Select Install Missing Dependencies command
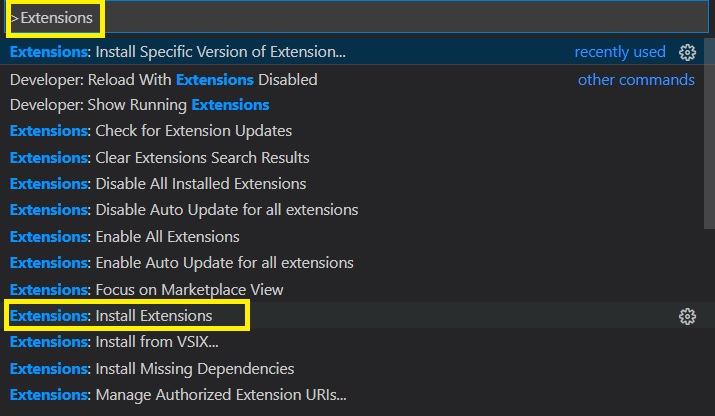Viewport: 715px width, 416px height. [352, 369]
